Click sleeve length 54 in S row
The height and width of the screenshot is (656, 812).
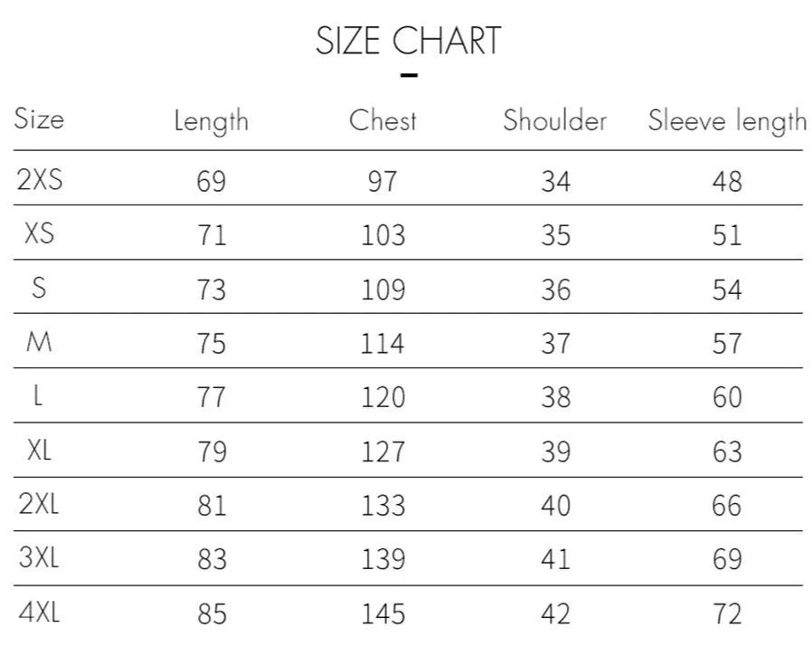point(727,290)
